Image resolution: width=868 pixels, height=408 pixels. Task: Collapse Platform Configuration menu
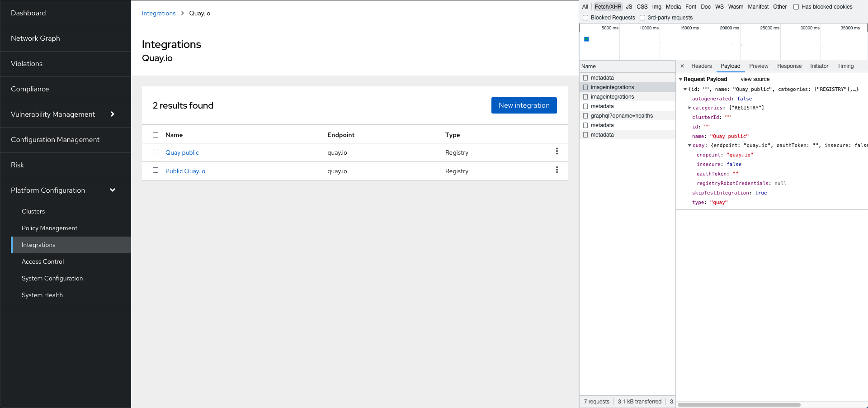66,190
